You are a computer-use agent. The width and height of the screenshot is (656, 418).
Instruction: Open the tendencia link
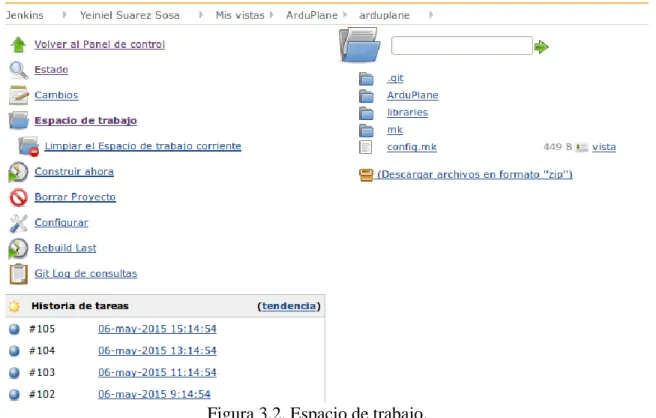pyautogui.click(x=289, y=306)
